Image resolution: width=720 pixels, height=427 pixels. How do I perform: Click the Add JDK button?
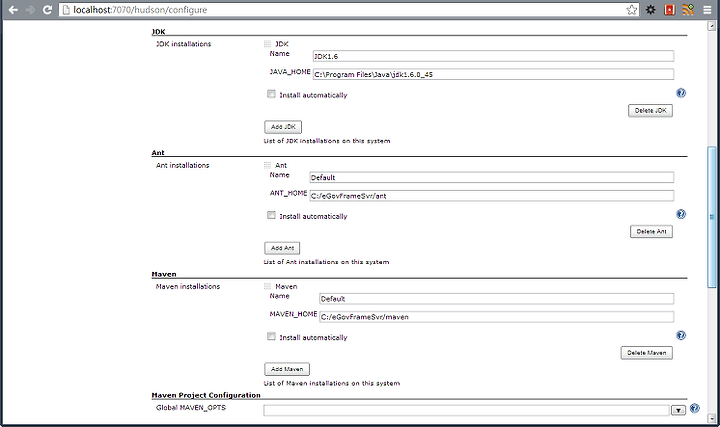pos(283,127)
